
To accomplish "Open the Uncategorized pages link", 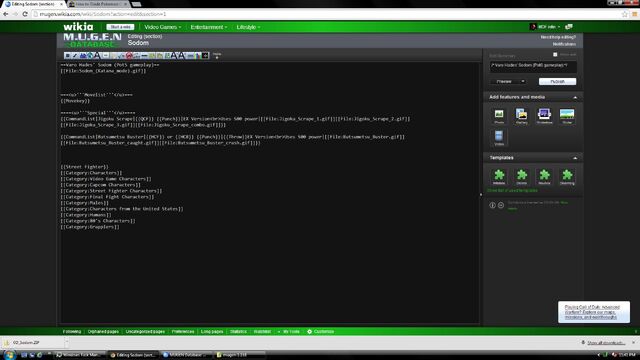I will tap(145, 331).
